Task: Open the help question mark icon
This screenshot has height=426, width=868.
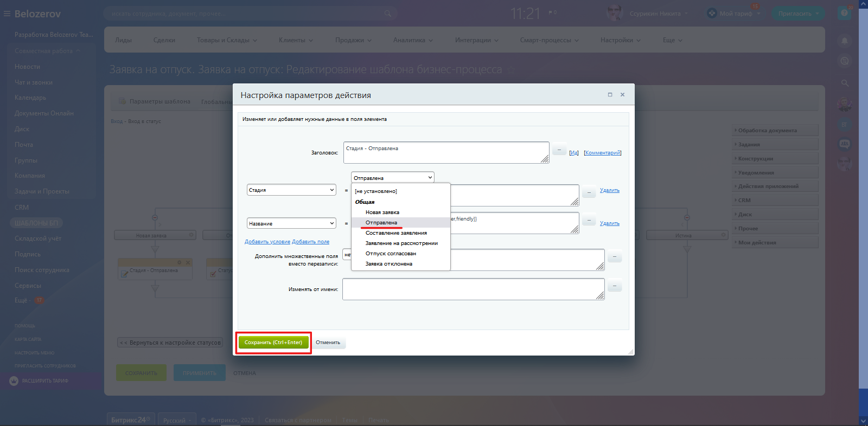Action: [x=844, y=13]
